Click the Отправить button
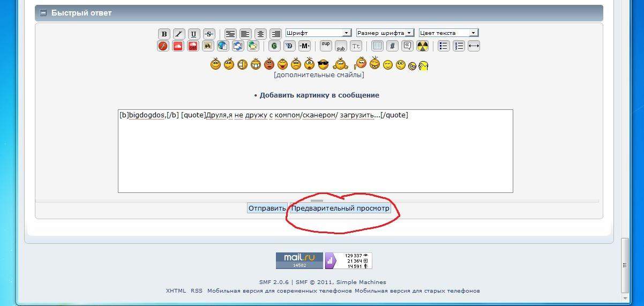Screen dimensions: 644x306 click(x=267, y=208)
